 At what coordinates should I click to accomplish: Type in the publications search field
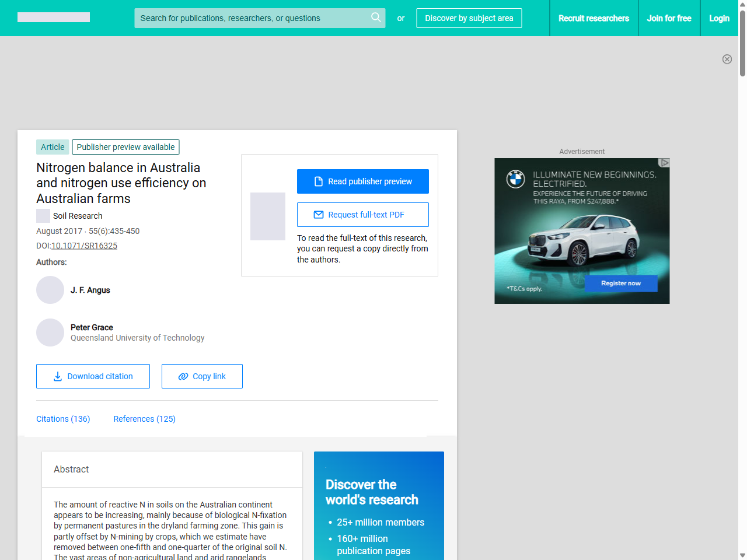[x=251, y=18]
